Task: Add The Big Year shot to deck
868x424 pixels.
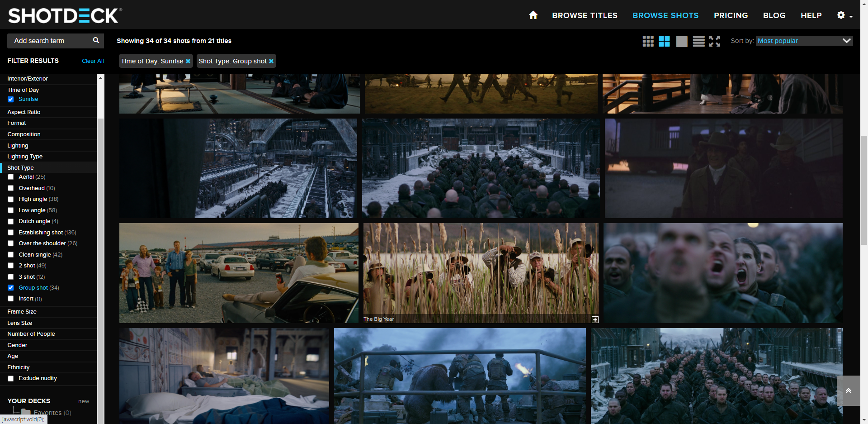Action: click(595, 319)
